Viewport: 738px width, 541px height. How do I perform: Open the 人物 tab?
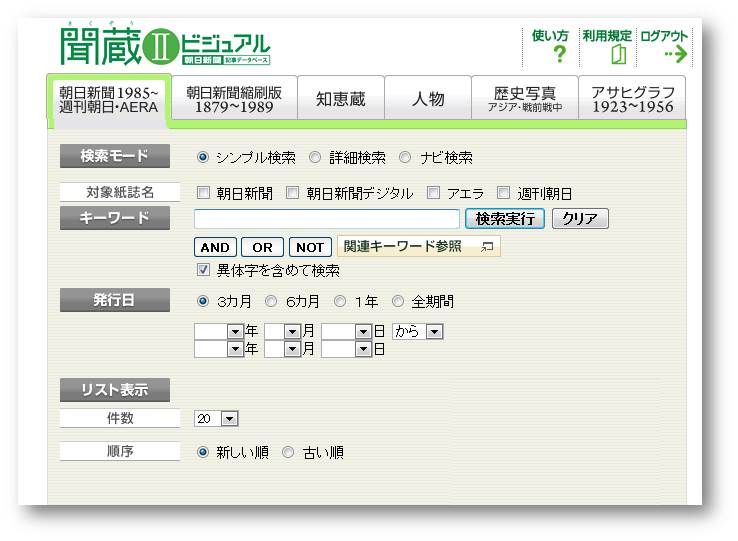pyautogui.click(x=428, y=99)
